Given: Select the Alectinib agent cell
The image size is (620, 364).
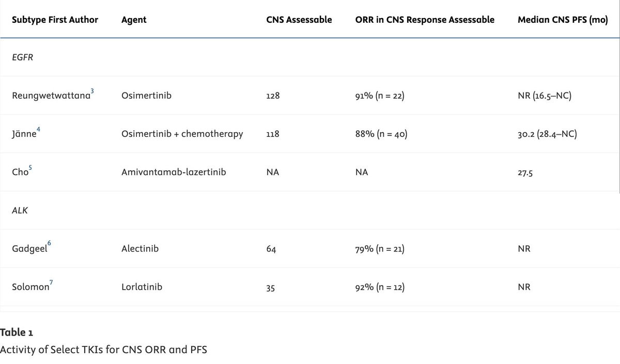Looking at the screenshot, I should [140, 248].
